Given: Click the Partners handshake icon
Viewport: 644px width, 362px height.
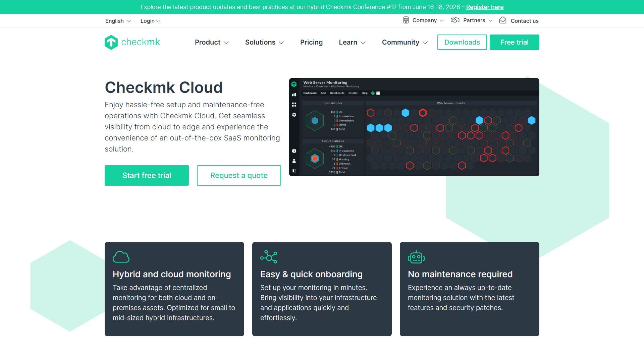Looking at the screenshot, I should pyautogui.click(x=455, y=20).
